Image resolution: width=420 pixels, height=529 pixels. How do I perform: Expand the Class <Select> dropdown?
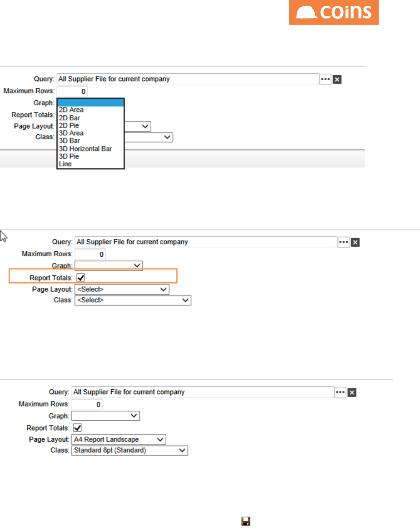pyautogui.click(x=132, y=300)
